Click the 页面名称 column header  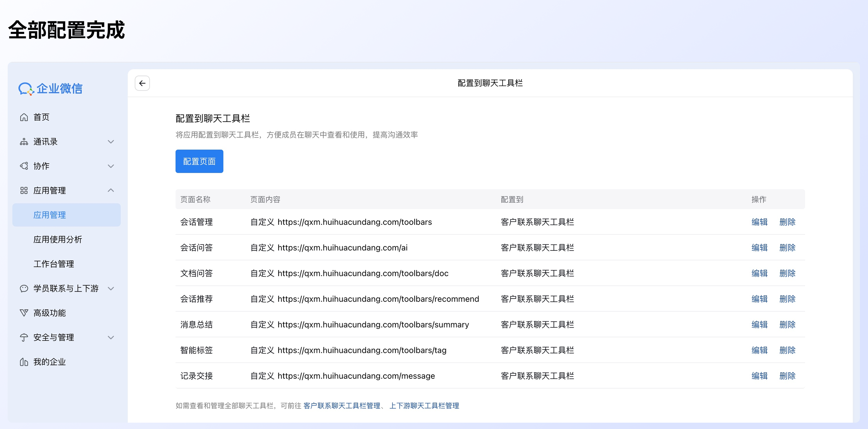(196, 200)
